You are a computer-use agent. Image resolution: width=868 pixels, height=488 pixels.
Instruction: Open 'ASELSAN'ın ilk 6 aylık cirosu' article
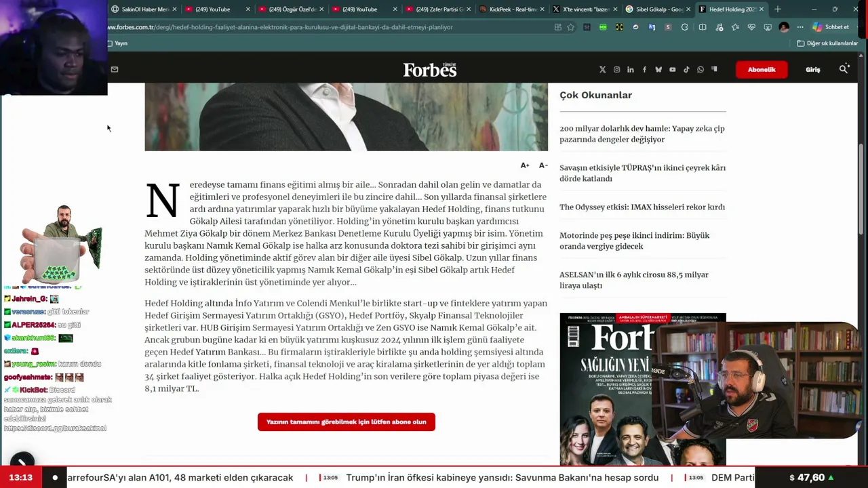pyautogui.click(x=633, y=281)
